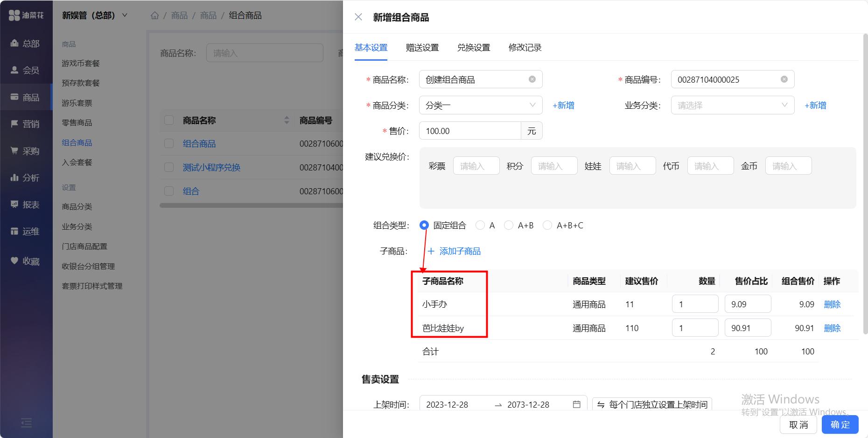The height and width of the screenshot is (438, 868).
Task: Click the 商品名称 search input in list
Action: [x=265, y=53]
